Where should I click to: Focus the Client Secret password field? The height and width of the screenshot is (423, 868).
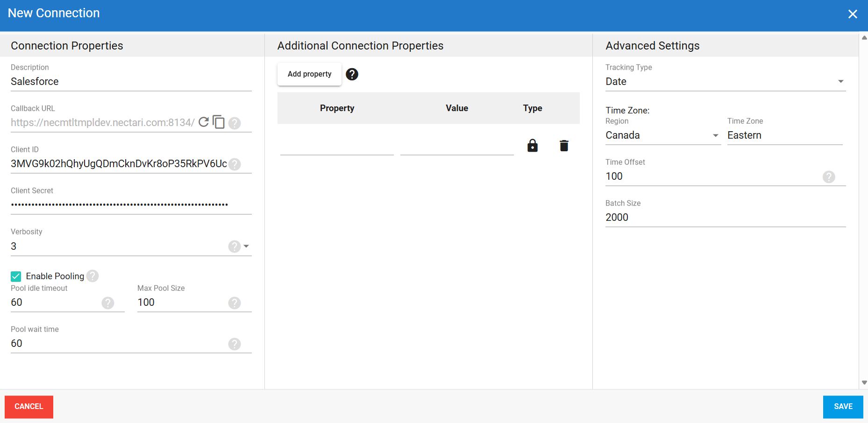tap(131, 205)
